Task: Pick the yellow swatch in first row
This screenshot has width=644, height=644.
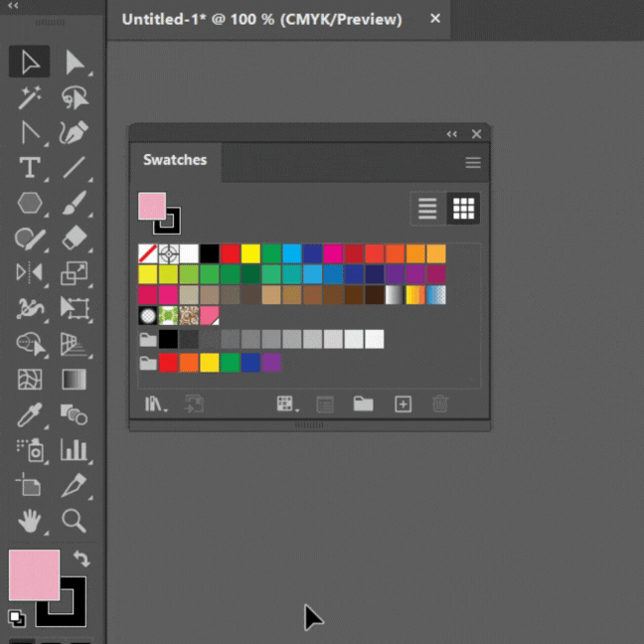Action: (x=250, y=253)
